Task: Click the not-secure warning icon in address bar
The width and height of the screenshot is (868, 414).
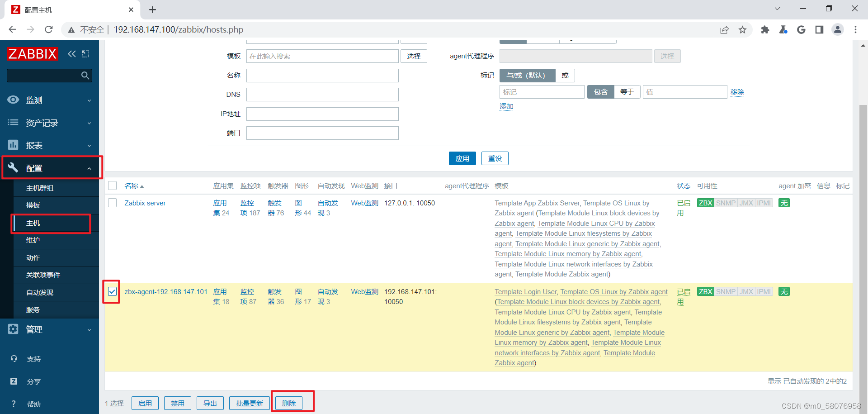Action: pos(71,30)
